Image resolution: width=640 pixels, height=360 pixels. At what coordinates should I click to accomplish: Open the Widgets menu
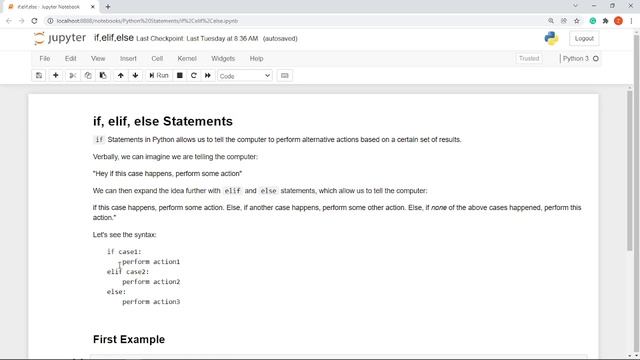pyautogui.click(x=223, y=59)
